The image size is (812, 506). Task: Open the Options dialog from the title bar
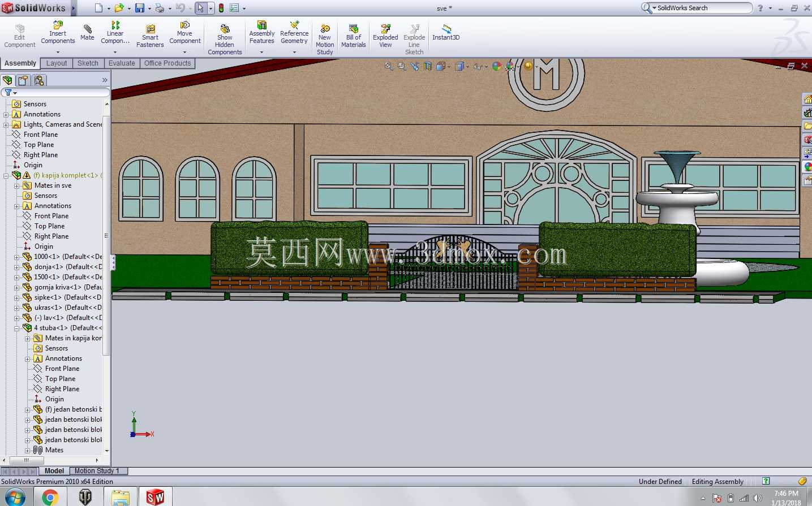[234, 8]
